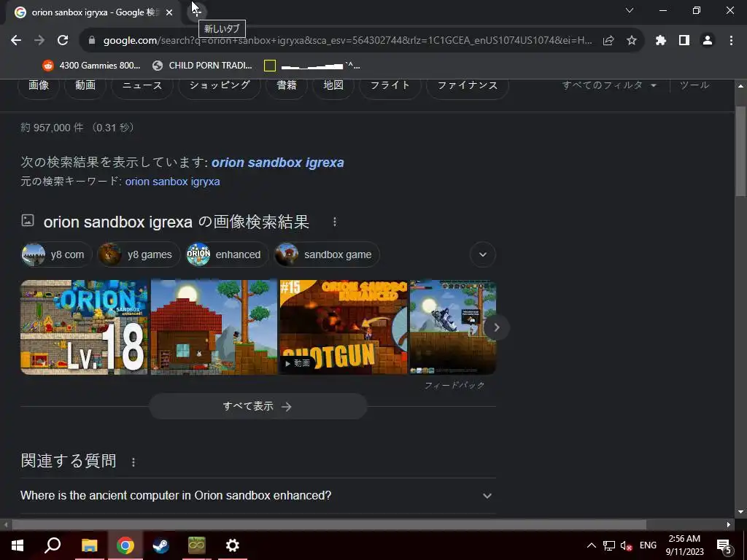The image size is (747, 560).
Task: Open the corrected query orion sandbox igrexa
Action: [278, 163]
